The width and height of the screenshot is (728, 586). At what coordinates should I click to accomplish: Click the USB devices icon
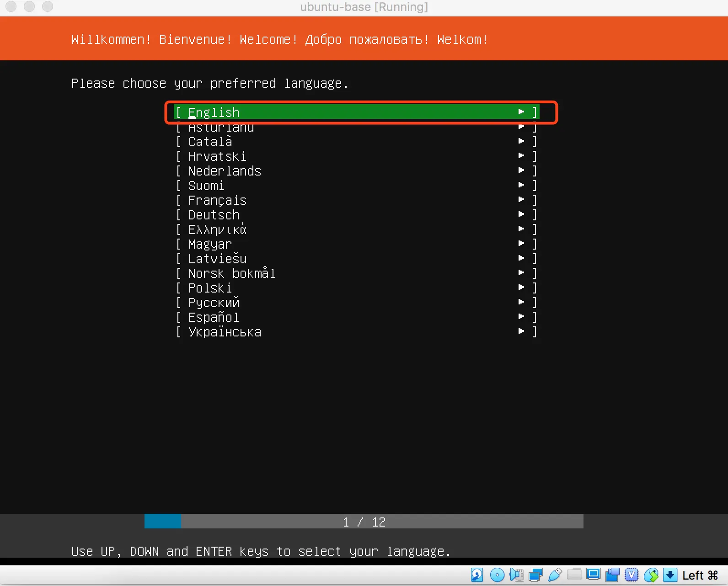[555, 575]
